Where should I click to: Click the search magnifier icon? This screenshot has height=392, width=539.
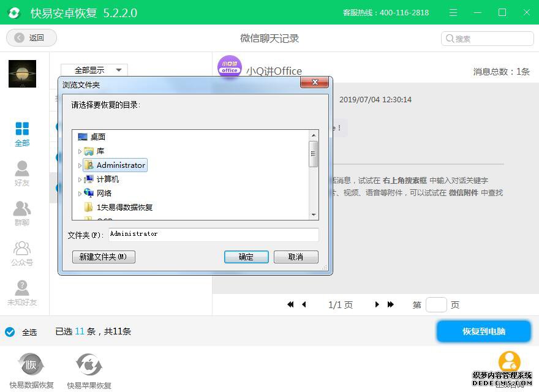450,39
